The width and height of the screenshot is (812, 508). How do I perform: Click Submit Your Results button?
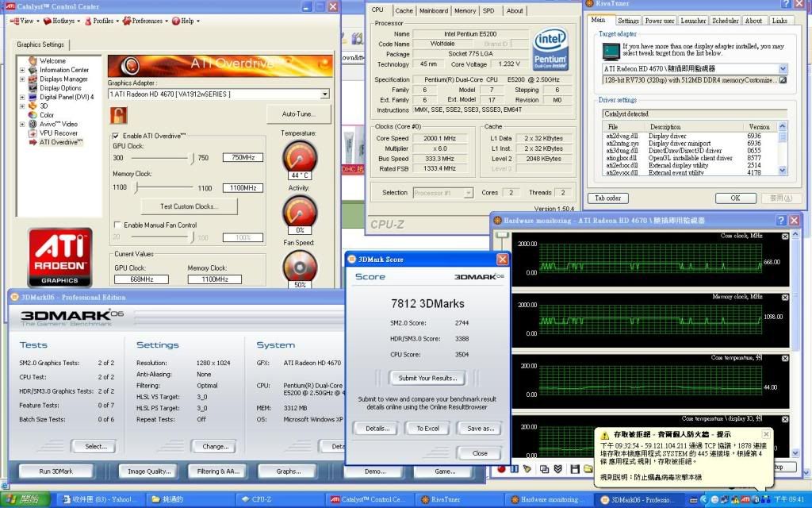click(x=427, y=378)
